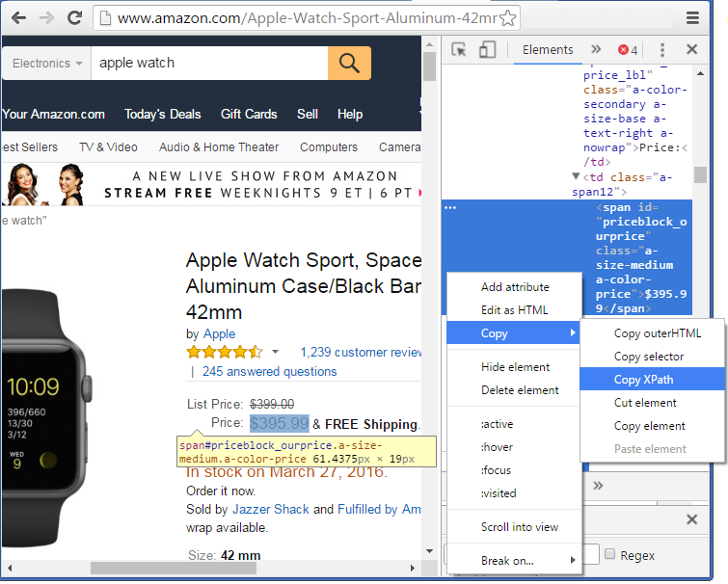Click the page horizontal scrollbar thumb
The width and height of the screenshot is (728, 584).
point(174,568)
